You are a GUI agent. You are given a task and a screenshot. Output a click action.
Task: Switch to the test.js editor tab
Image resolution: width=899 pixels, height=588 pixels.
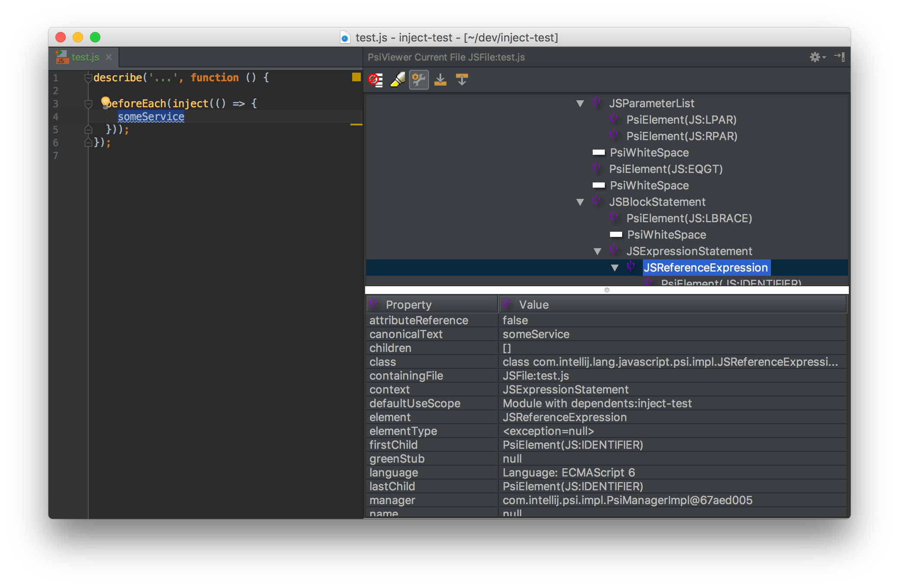pyautogui.click(x=85, y=57)
